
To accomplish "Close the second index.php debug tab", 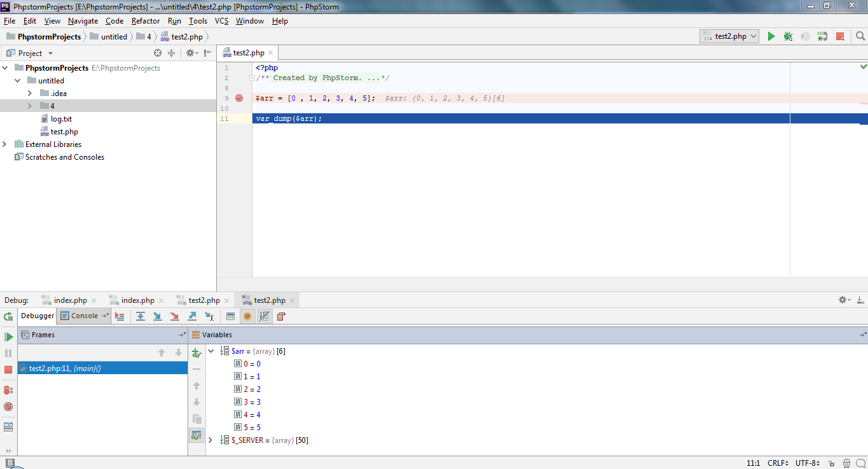I will [x=161, y=300].
